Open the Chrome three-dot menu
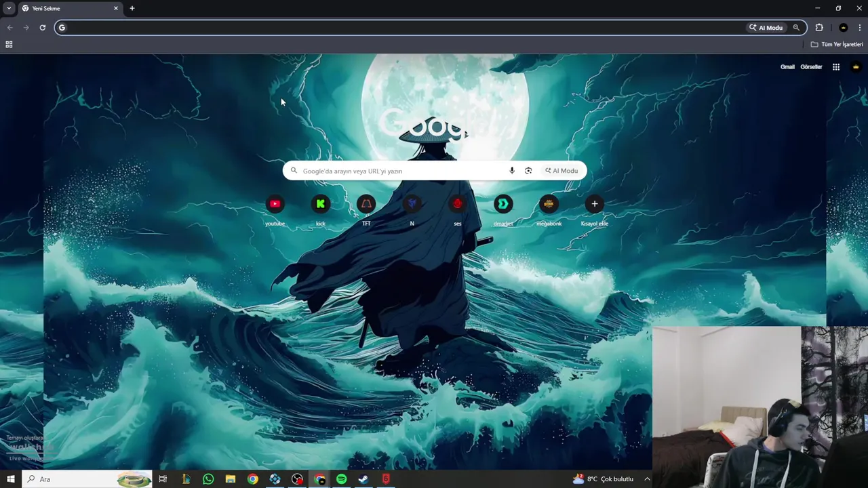Screen dimensions: 868x488 click(x=860, y=28)
